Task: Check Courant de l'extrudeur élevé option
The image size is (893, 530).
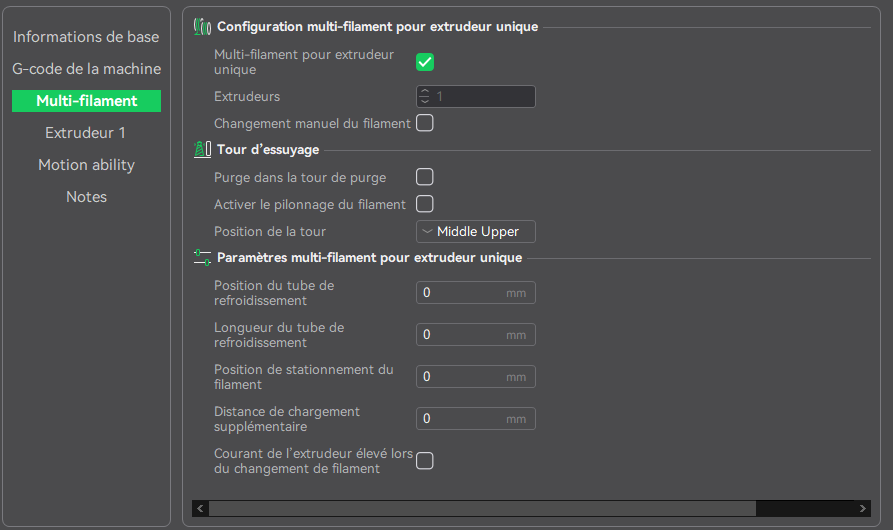Action: (425, 461)
